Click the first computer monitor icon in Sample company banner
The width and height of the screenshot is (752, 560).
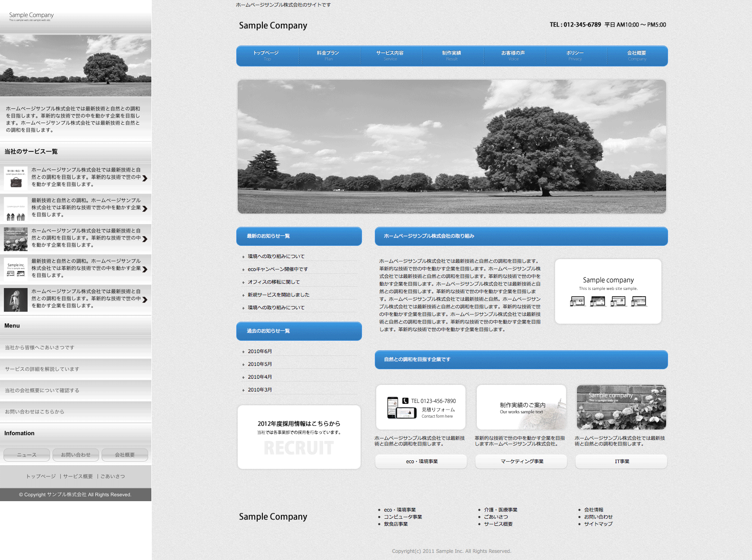click(577, 301)
